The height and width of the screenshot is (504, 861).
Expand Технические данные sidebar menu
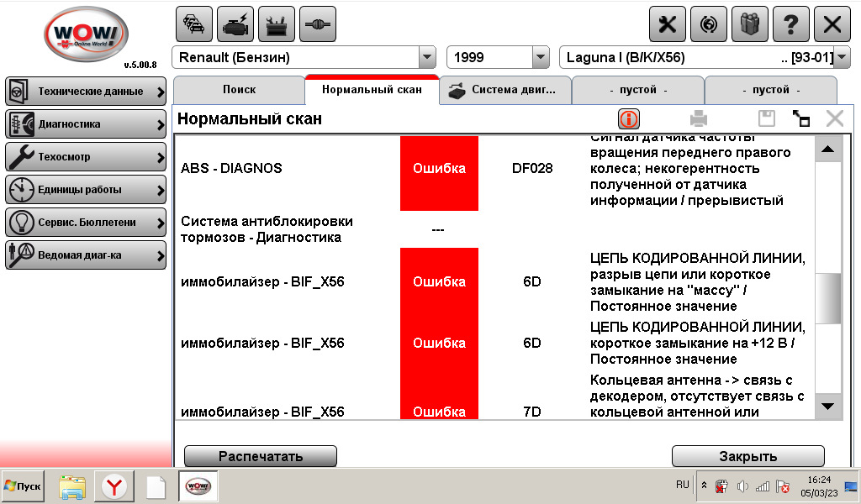[x=86, y=92]
